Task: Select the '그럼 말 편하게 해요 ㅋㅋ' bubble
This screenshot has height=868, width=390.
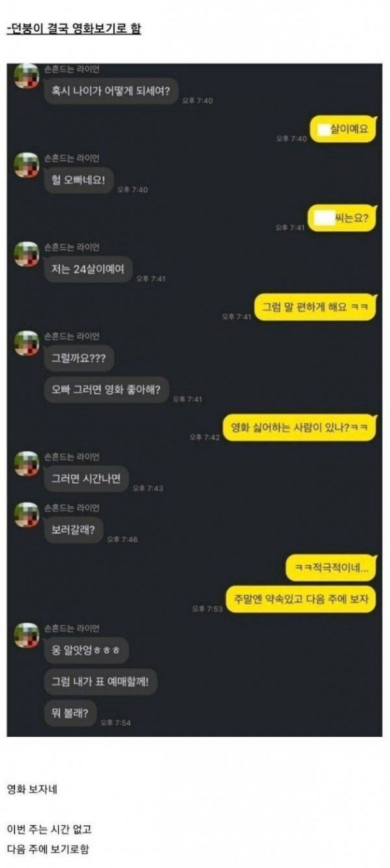Action: tap(315, 307)
